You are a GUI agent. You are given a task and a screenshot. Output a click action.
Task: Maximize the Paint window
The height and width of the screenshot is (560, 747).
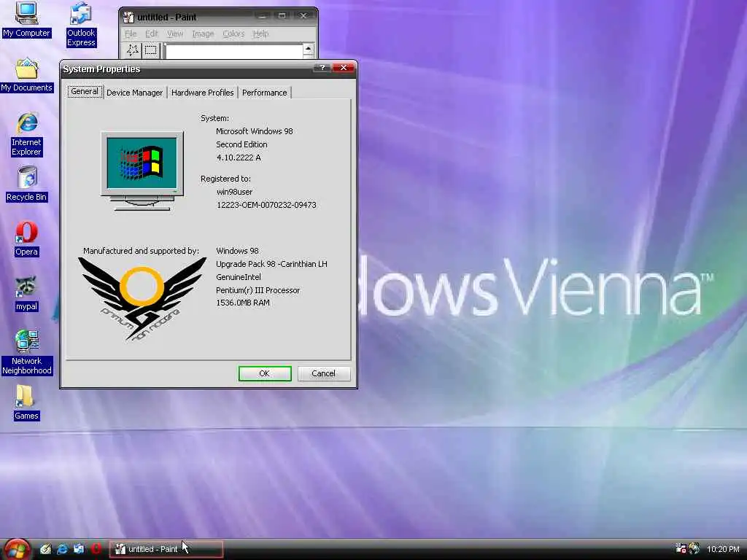(282, 16)
